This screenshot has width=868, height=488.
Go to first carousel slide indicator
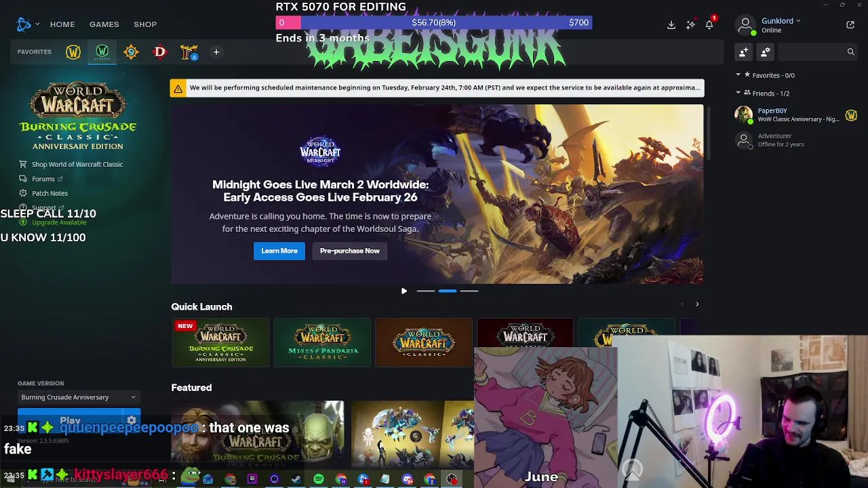pos(426,291)
